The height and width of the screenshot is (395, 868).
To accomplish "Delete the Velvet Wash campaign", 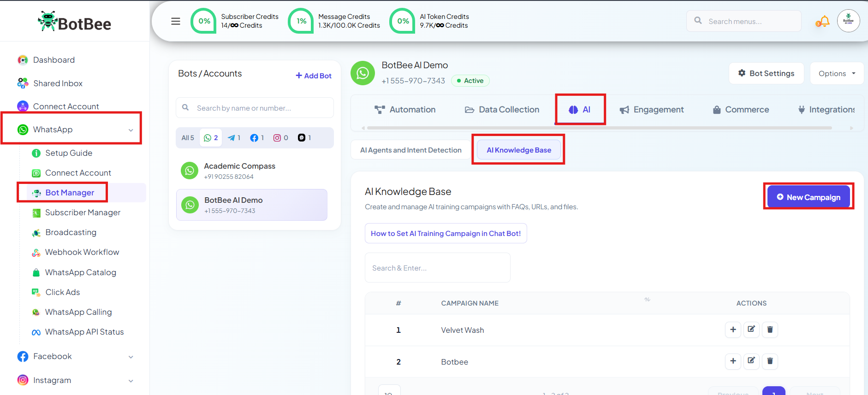I will [770, 330].
